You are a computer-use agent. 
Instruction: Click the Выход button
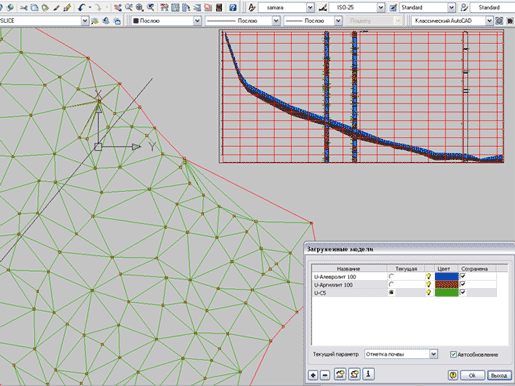pyautogui.click(x=499, y=375)
